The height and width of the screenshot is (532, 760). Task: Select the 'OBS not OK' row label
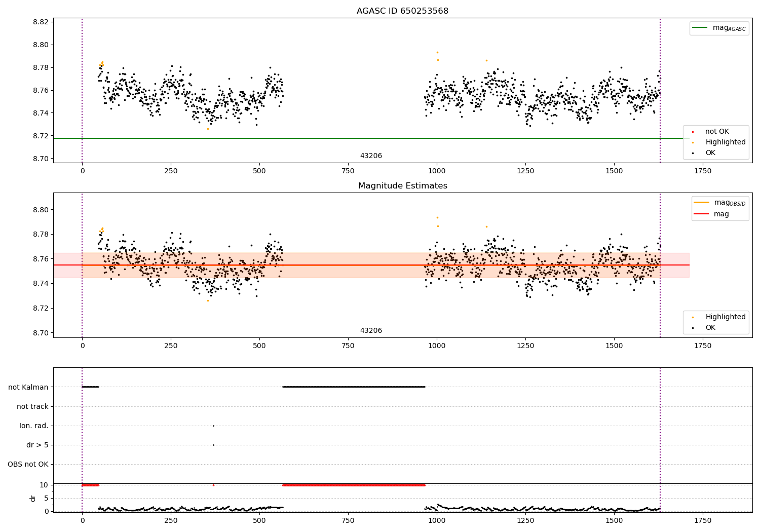[x=28, y=464]
